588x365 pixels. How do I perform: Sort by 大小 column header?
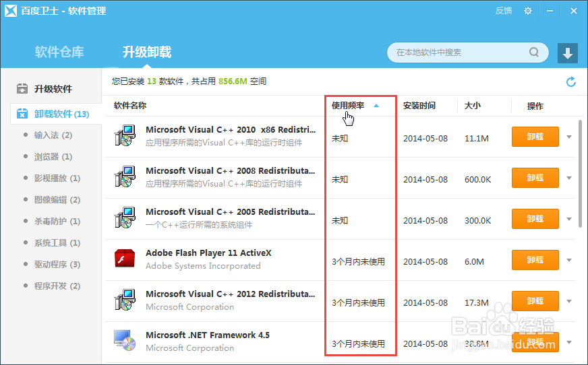tap(473, 106)
